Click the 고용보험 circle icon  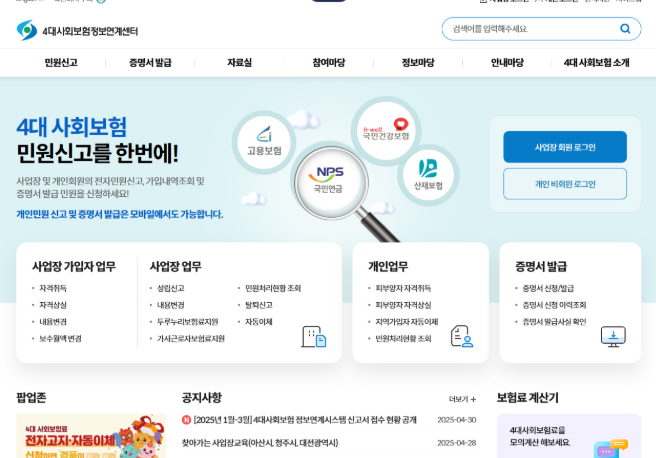[x=264, y=142]
